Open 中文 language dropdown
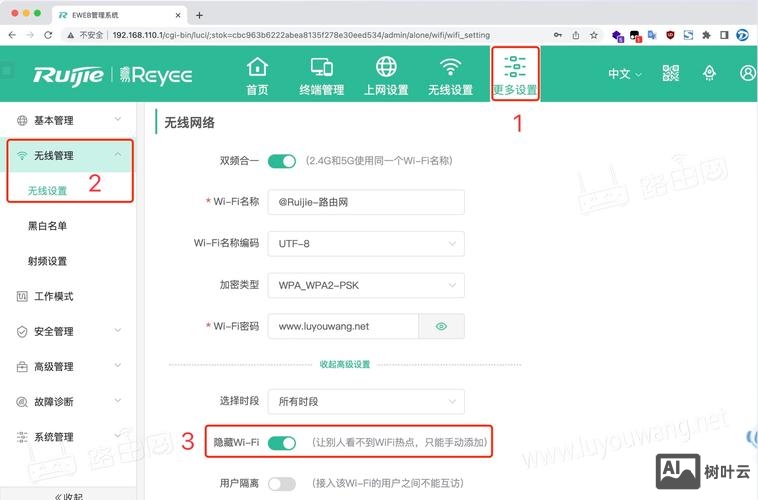This screenshot has height=500, width=758. [625, 74]
